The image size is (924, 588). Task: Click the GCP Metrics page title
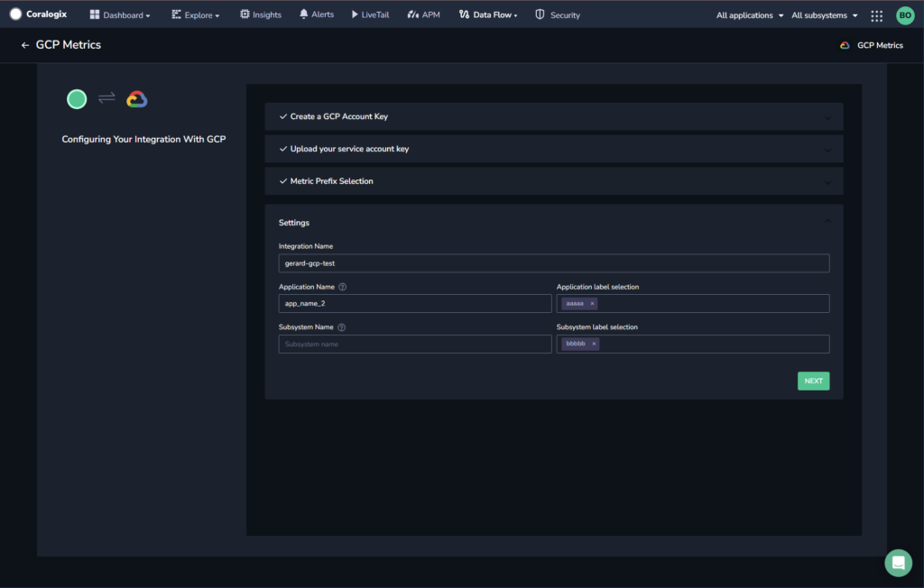(x=69, y=45)
